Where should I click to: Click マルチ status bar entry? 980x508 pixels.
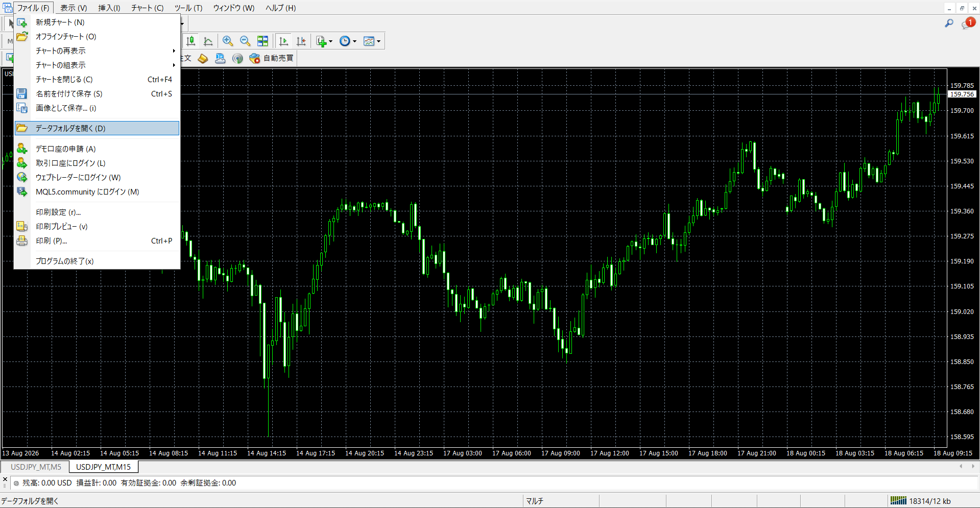point(535,501)
